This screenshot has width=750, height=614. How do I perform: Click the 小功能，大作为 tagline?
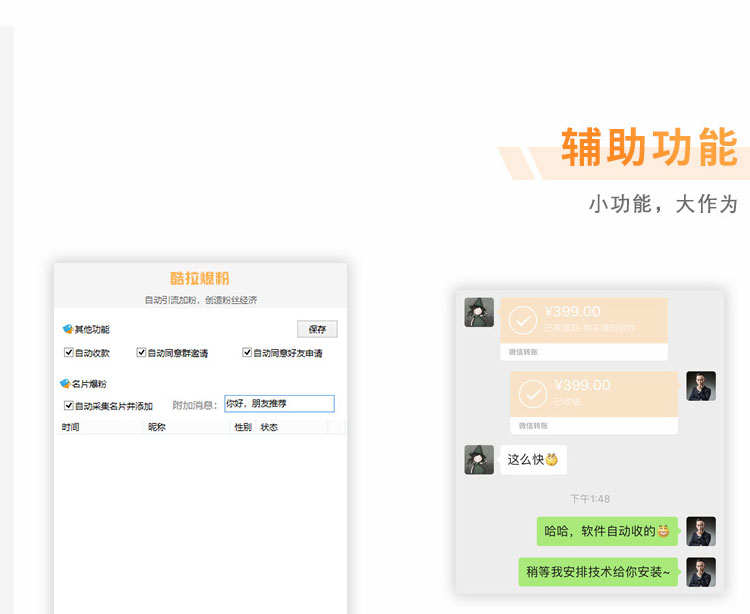click(x=663, y=204)
